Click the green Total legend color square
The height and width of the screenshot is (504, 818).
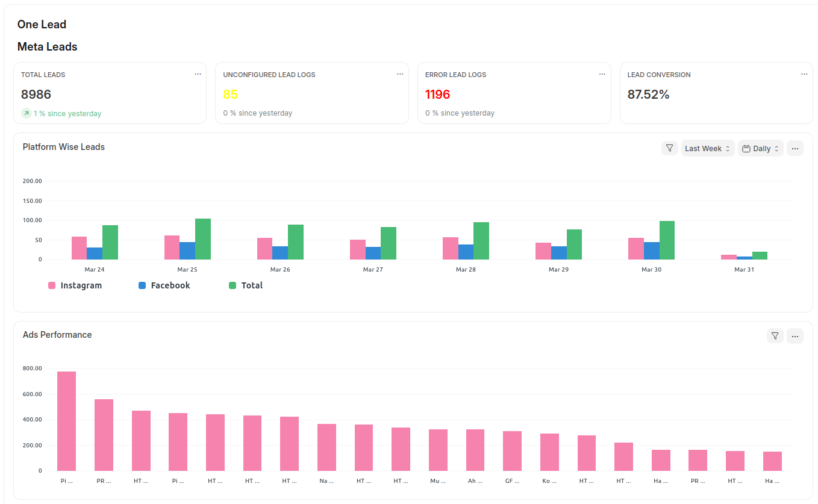pos(233,285)
